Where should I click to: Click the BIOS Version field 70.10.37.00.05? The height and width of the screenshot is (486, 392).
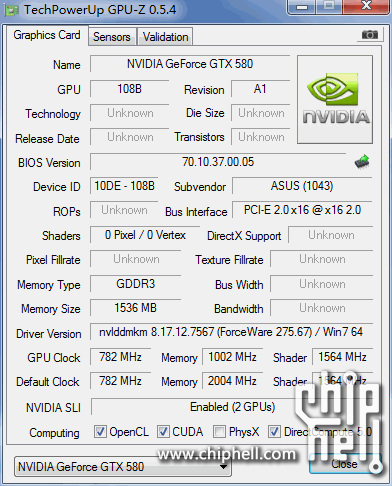[x=218, y=162]
